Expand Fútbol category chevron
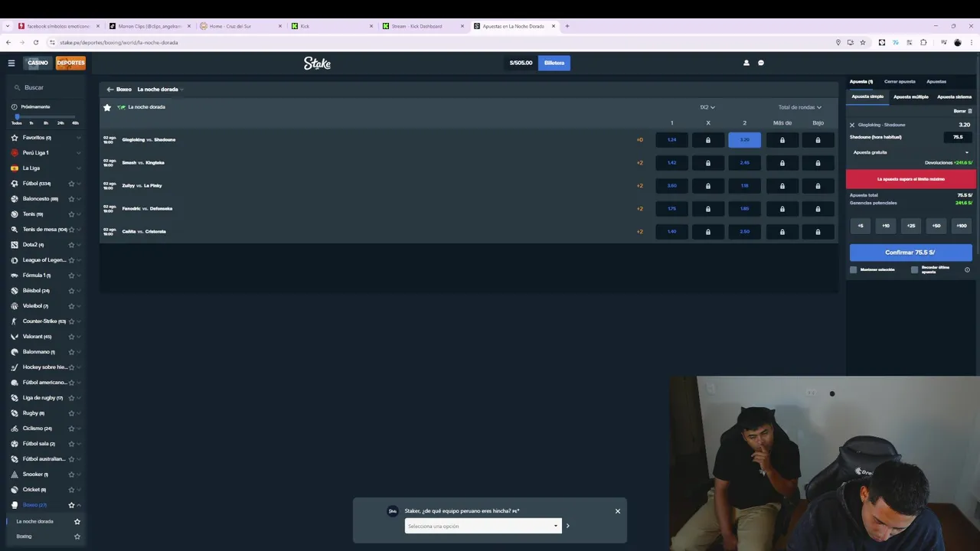Viewport: 980px width, 551px height. coord(79,184)
